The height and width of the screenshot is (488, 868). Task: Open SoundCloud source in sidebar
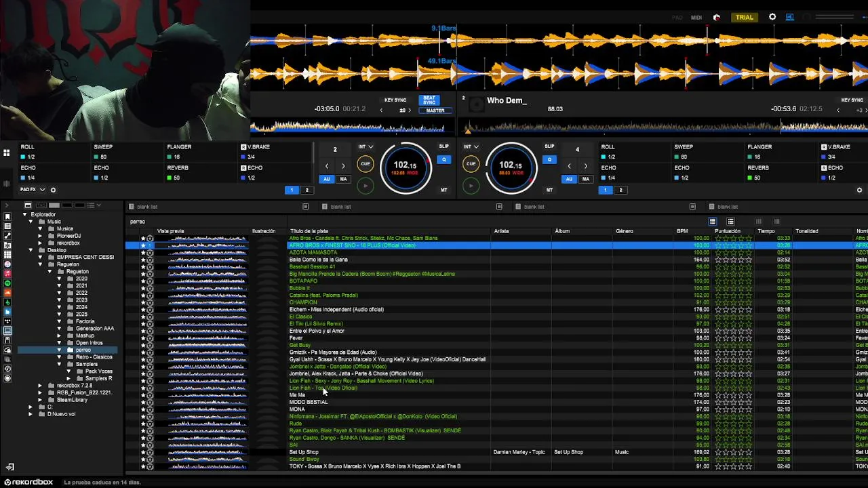pos(7,292)
